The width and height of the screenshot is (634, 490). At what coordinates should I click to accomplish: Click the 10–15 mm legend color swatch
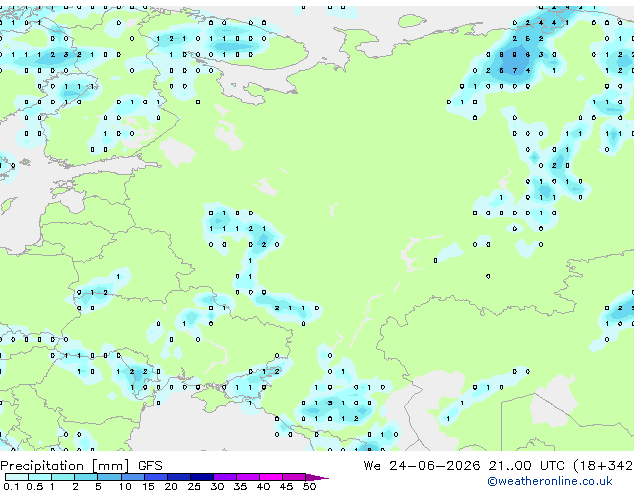click(x=133, y=477)
